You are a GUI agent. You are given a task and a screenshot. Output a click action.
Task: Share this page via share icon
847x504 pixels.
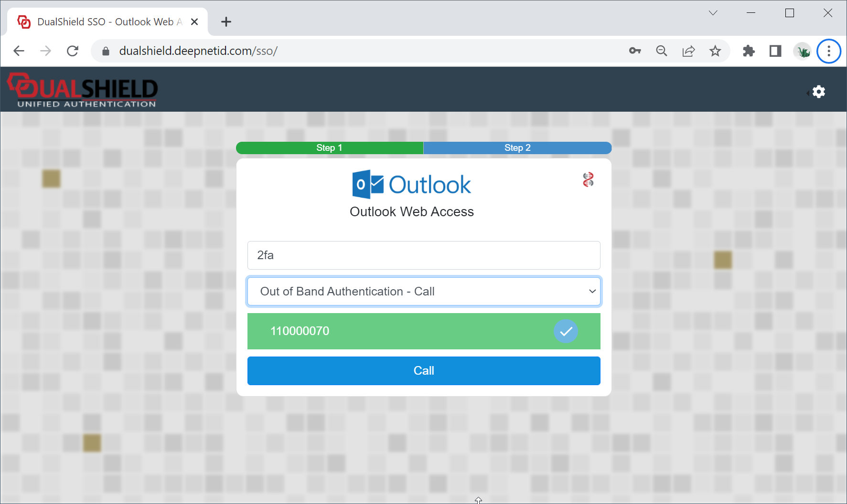(x=688, y=51)
